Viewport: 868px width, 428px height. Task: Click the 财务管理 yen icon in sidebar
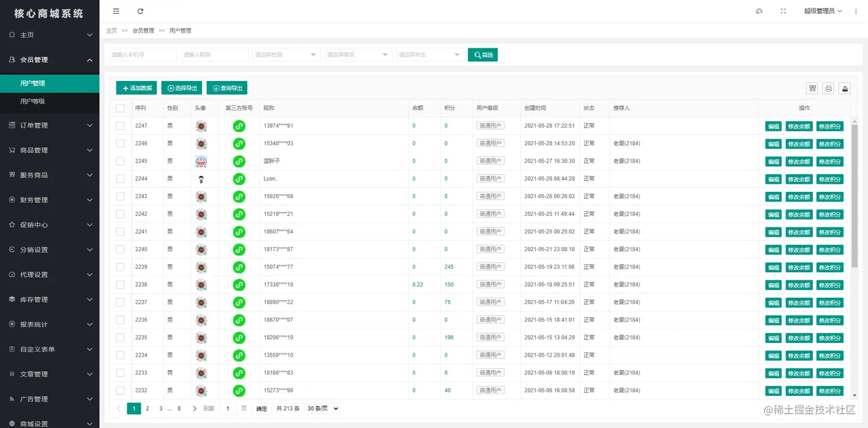12,200
